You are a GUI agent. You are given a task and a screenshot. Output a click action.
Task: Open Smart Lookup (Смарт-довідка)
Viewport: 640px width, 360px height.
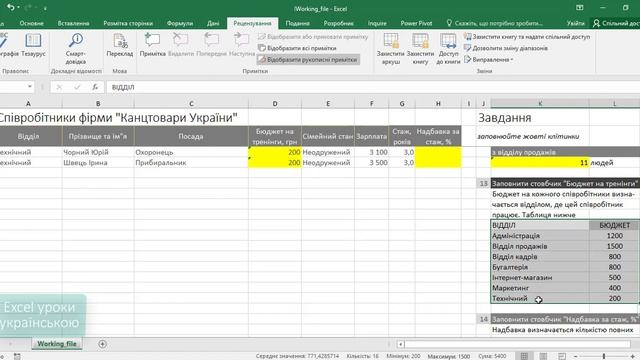[x=76, y=49]
